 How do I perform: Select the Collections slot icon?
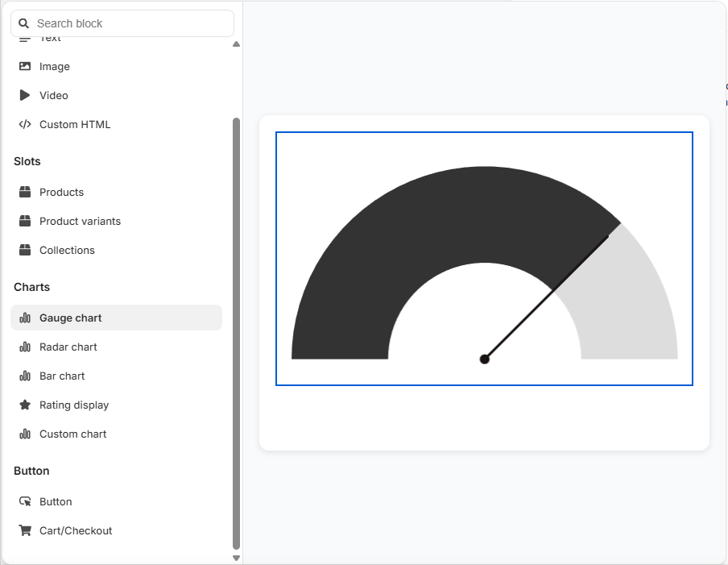coord(25,250)
